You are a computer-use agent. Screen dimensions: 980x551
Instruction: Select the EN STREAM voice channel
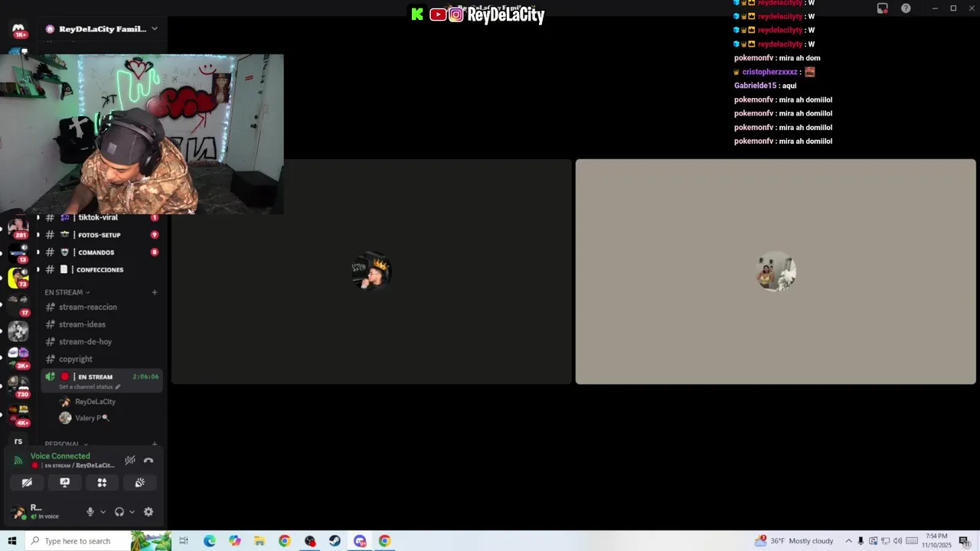tap(101, 377)
